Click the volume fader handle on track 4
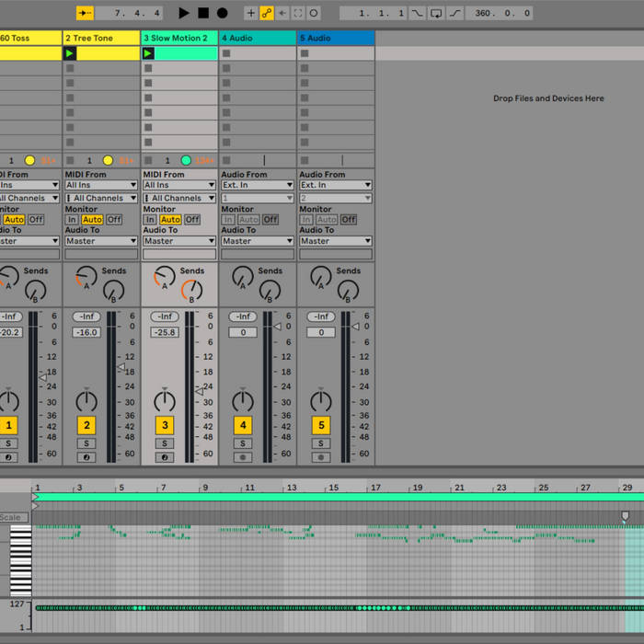The image size is (644, 644). tap(277, 326)
